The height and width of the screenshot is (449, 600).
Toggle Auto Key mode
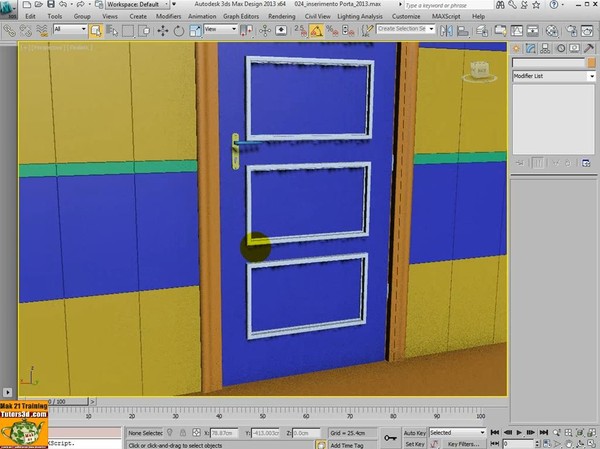[x=415, y=433]
